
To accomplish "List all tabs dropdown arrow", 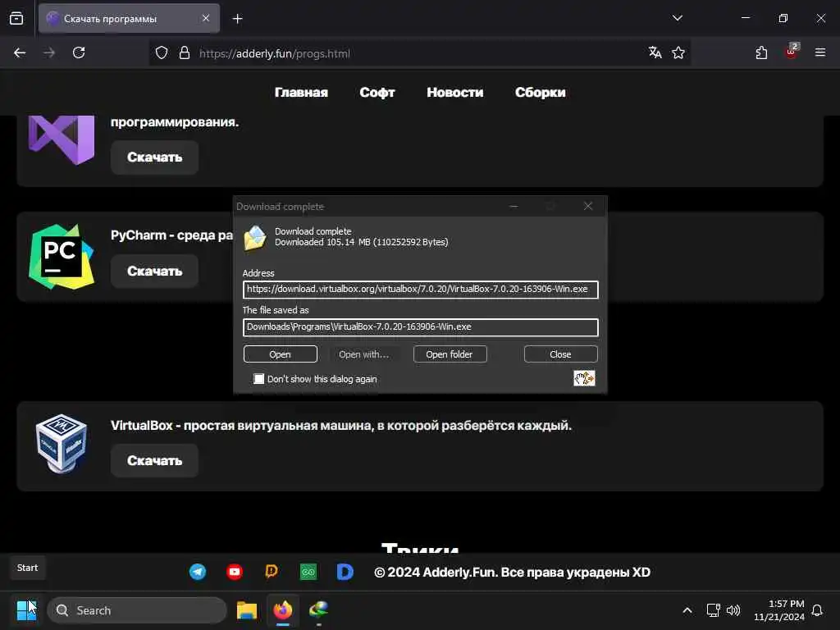I will (x=677, y=18).
